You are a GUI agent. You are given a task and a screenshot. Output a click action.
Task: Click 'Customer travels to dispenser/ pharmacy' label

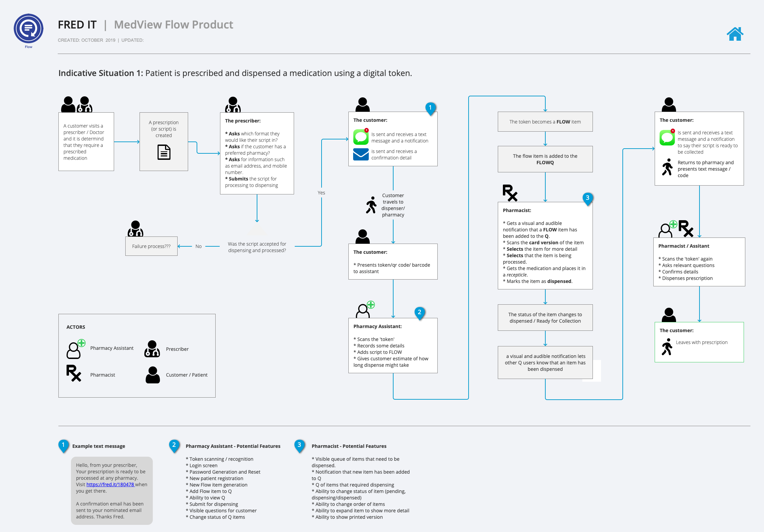tap(393, 205)
